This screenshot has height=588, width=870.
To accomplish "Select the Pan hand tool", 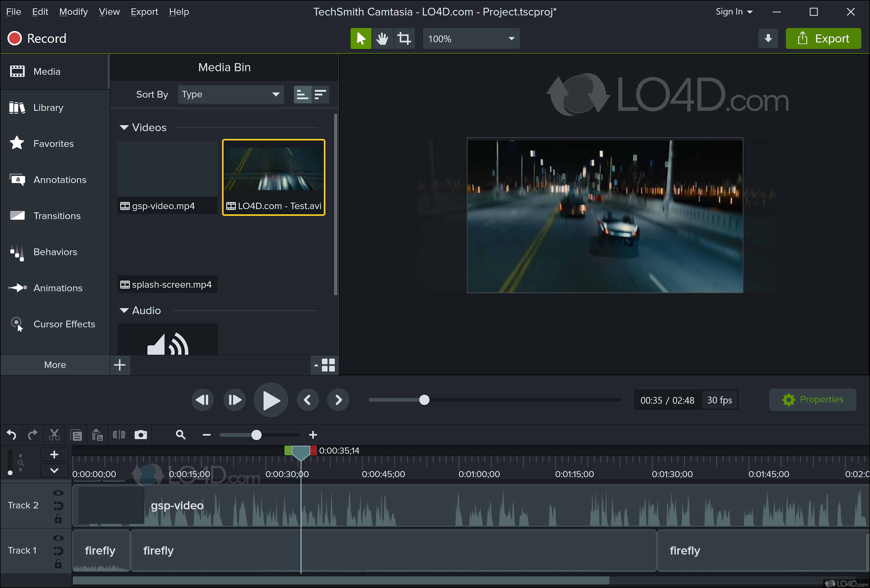I will point(382,39).
